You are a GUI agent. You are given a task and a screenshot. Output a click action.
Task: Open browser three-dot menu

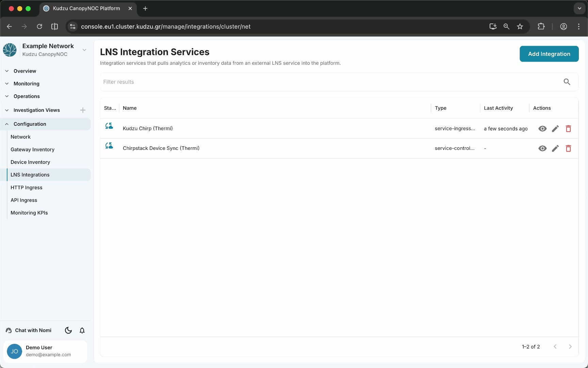pyautogui.click(x=579, y=27)
